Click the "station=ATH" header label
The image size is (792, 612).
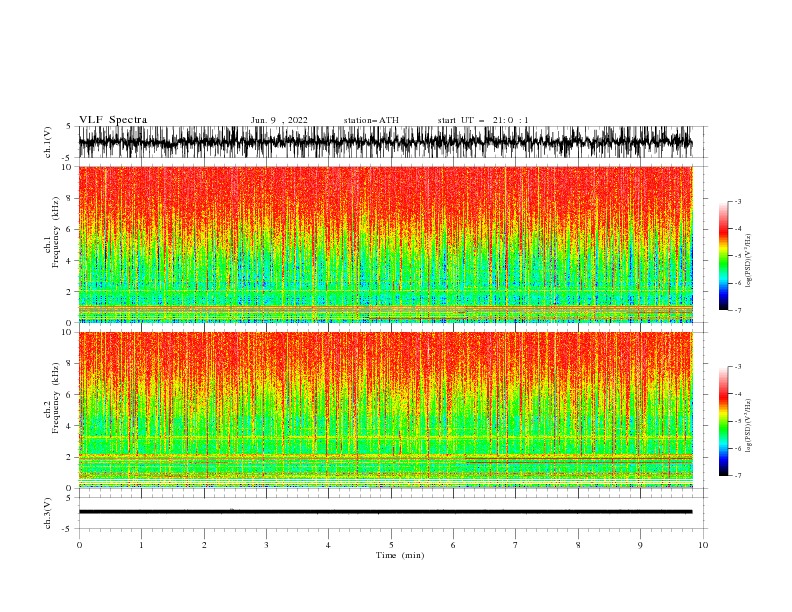(x=371, y=120)
